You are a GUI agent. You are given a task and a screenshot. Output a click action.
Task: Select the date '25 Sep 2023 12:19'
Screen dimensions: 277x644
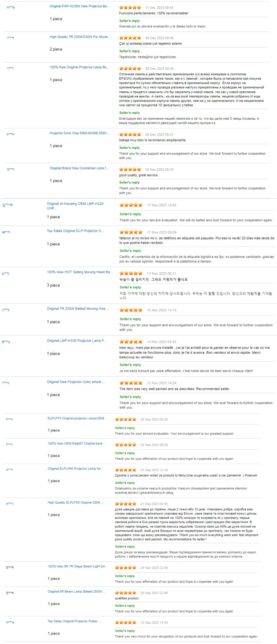click(x=154, y=470)
